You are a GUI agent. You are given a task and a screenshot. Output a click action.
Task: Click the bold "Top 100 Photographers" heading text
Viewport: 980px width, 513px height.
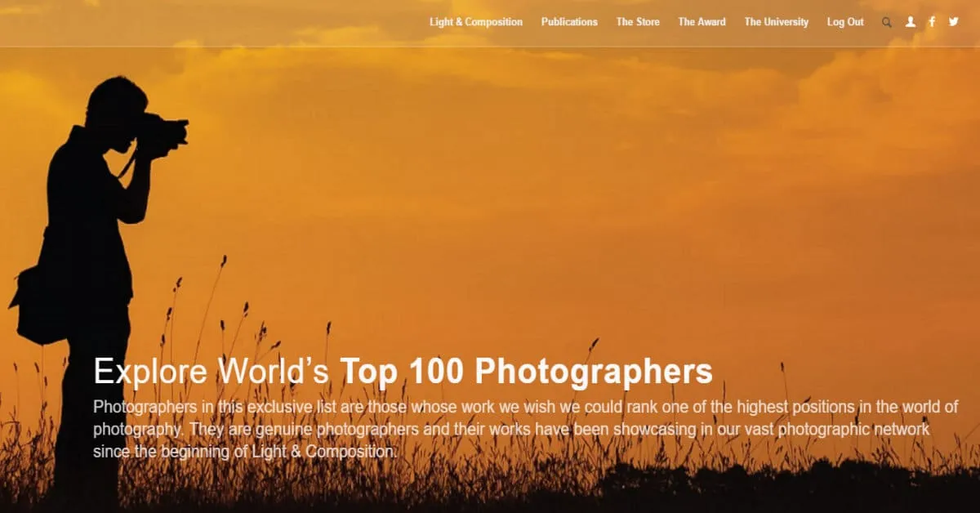pyautogui.click(x=526, y=372)
